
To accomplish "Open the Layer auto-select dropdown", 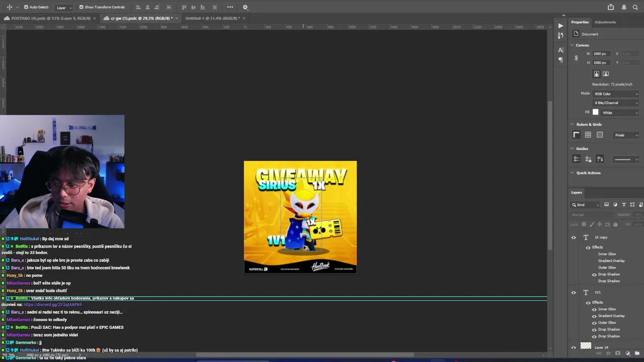I will (63, 8).
